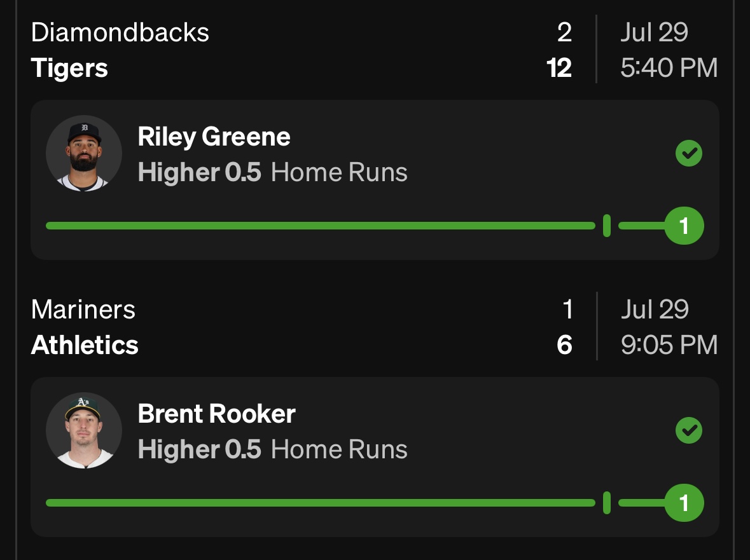
Task: Select the Diamondbacks team name
Action: point(120,32)
